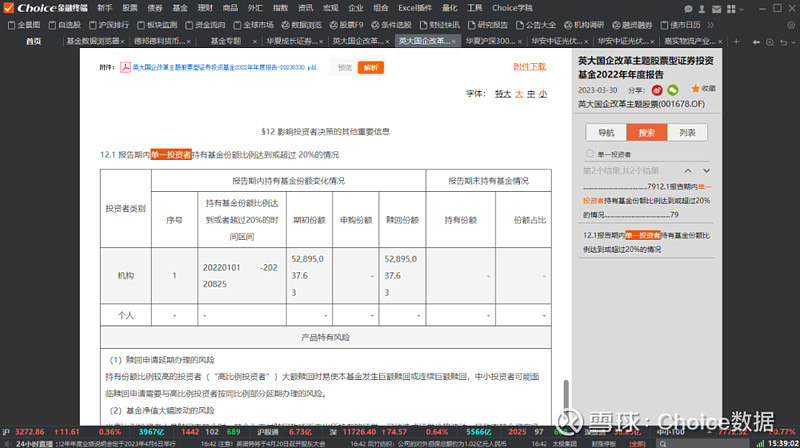Select the first search result mentioning page 79

click(646, 201)
